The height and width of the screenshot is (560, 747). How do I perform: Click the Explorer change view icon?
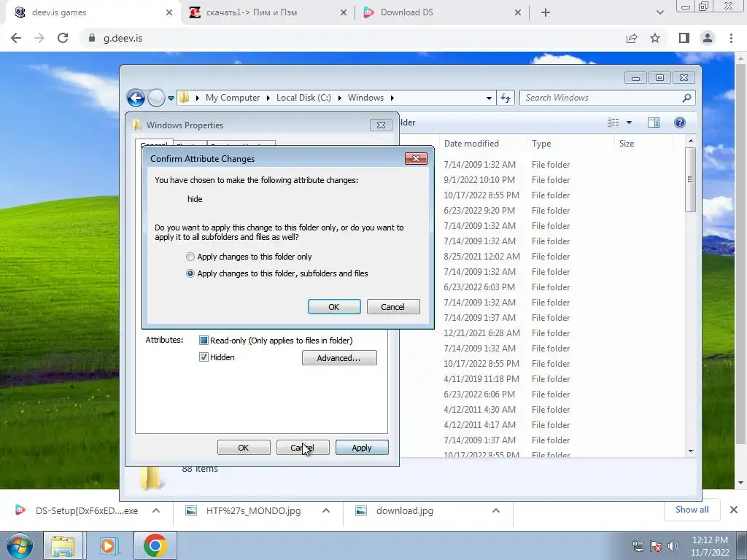(613, 122)
